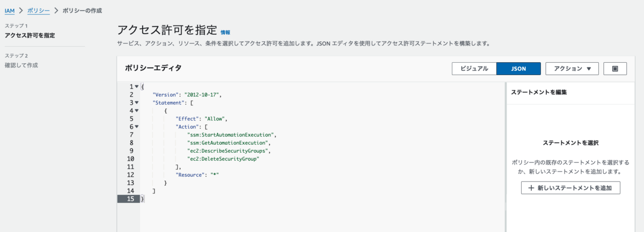644x232 pixels.
Task: Click the ssm:StartAutomationExecution line
Action: click(x=232, y=134)
